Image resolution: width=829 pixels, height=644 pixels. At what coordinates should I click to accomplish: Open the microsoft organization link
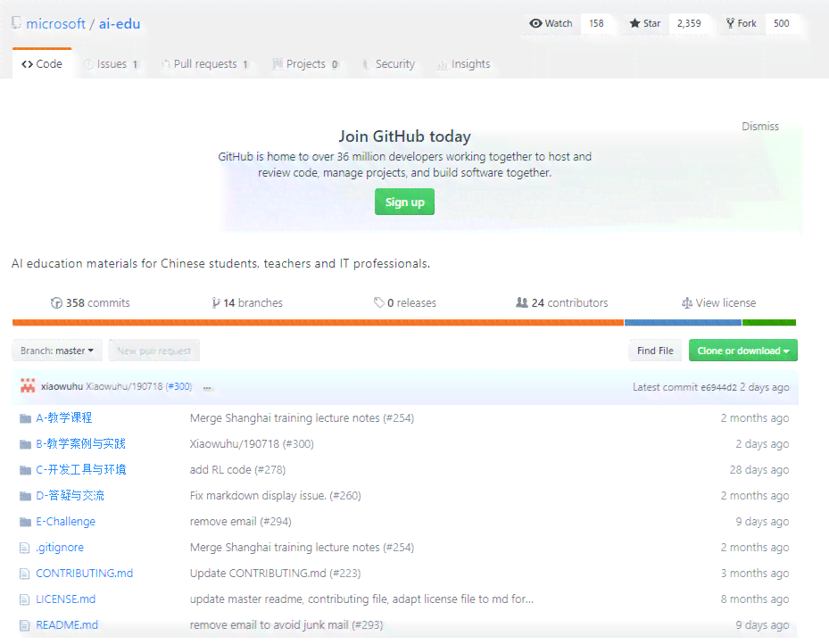(x=55, y=24)
